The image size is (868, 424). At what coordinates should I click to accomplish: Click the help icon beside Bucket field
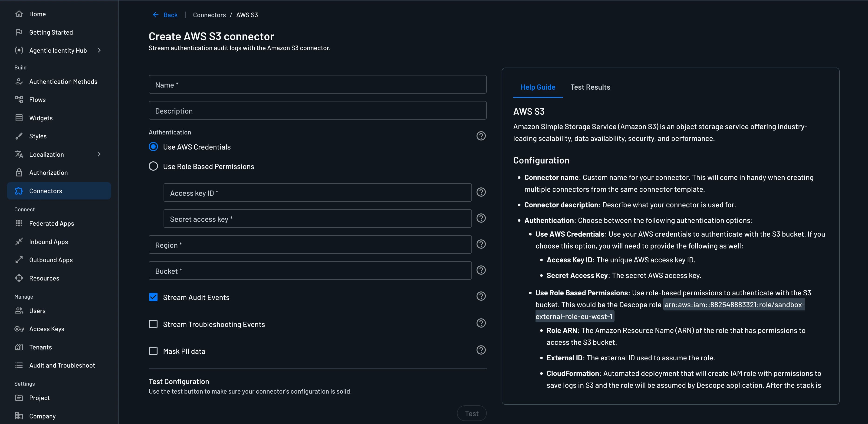481,270
